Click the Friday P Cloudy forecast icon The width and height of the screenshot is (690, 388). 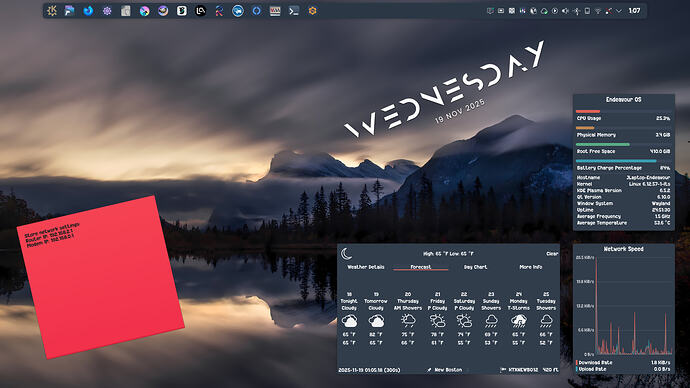[x=437, y=321]
